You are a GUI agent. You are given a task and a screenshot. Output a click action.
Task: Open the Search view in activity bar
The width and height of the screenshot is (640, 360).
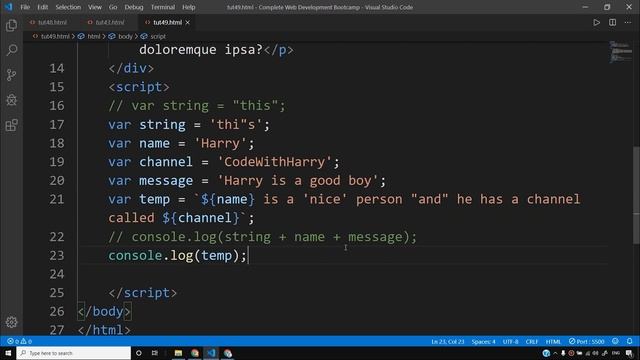click(x=11, y=50)
